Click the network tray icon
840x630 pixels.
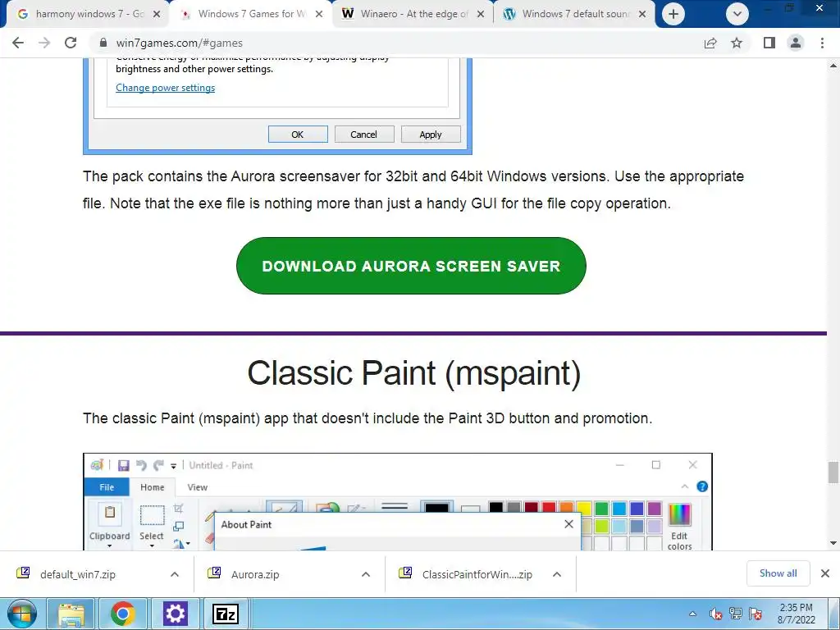[x=736, y=614]
